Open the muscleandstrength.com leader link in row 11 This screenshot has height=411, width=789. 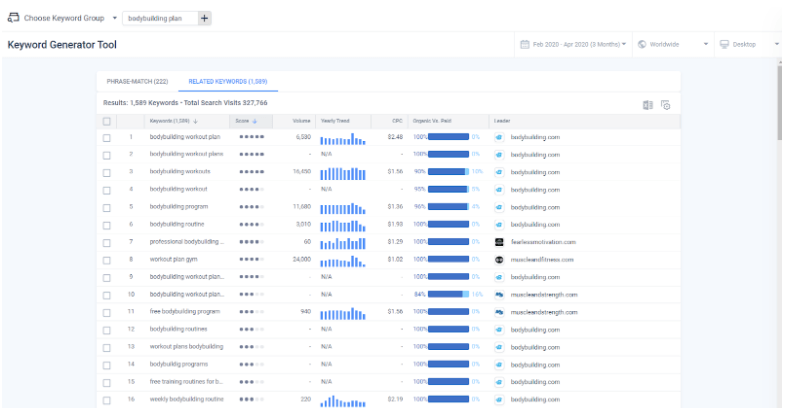[544, 312]
